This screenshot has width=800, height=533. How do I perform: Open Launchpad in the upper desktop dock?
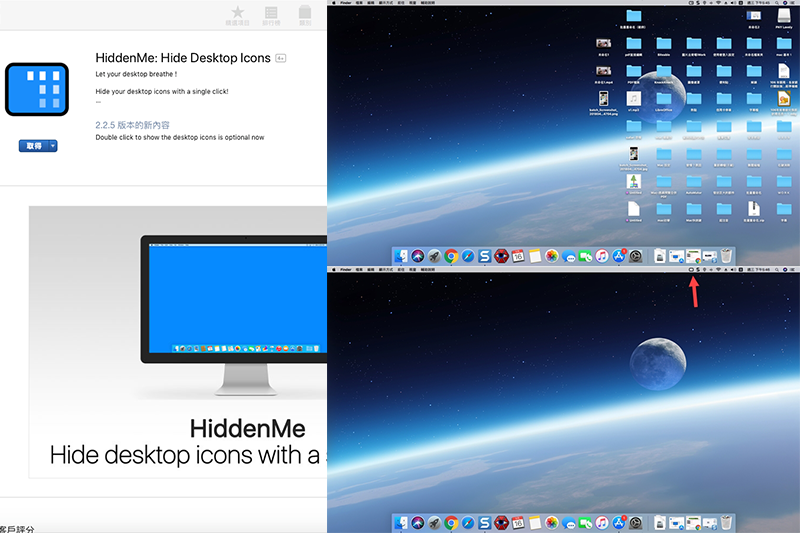coord(434,256)
